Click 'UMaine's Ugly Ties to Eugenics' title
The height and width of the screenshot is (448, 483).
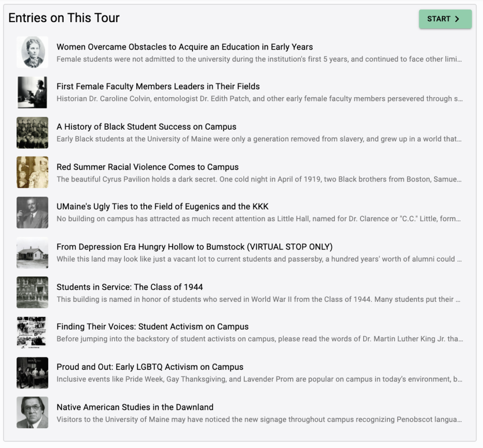pyautogui.click(x=162, y=206)
